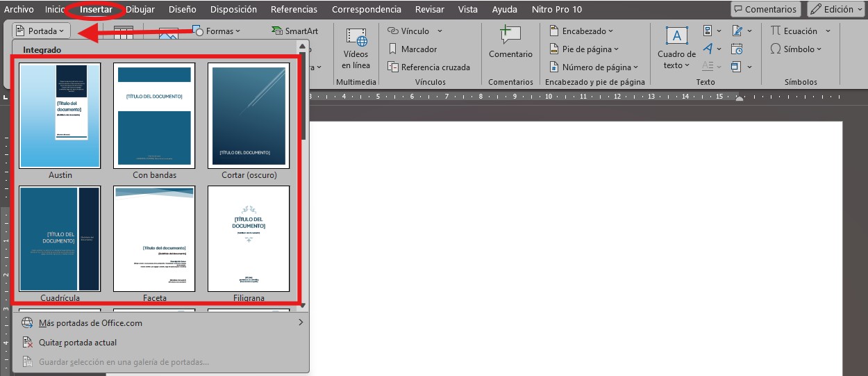
Task: Select the Cuadrícula cover thumbnail
Action: [60, 238]
